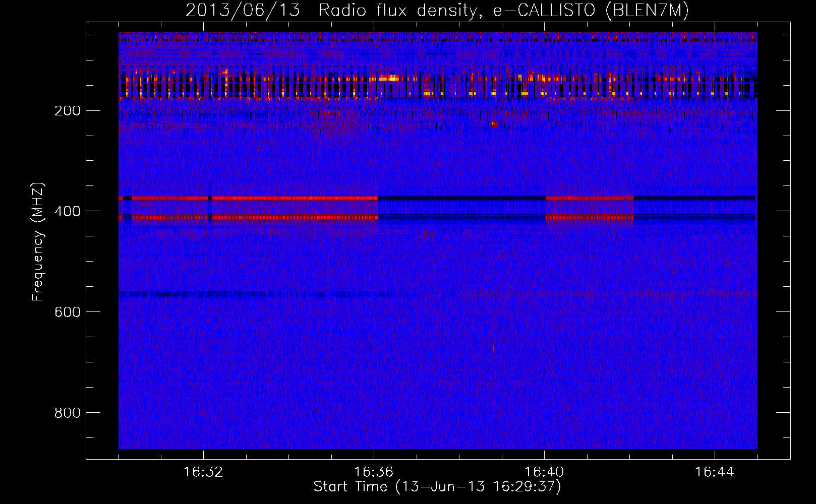Viewport: 816px width, 504px height.
Task: Click the 400 frequency tick label
Action: click(x=68, y=212)
